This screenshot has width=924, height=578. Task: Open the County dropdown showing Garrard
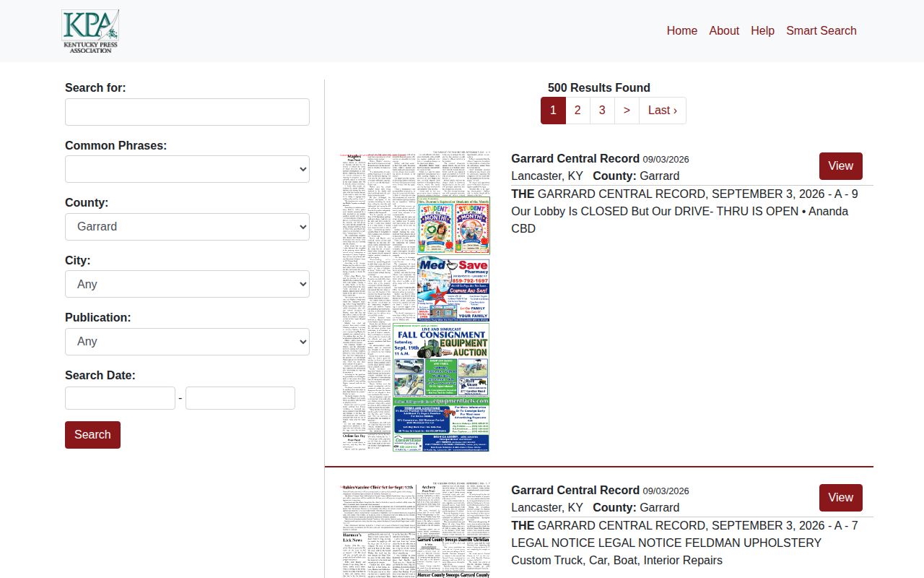point(187,227)
